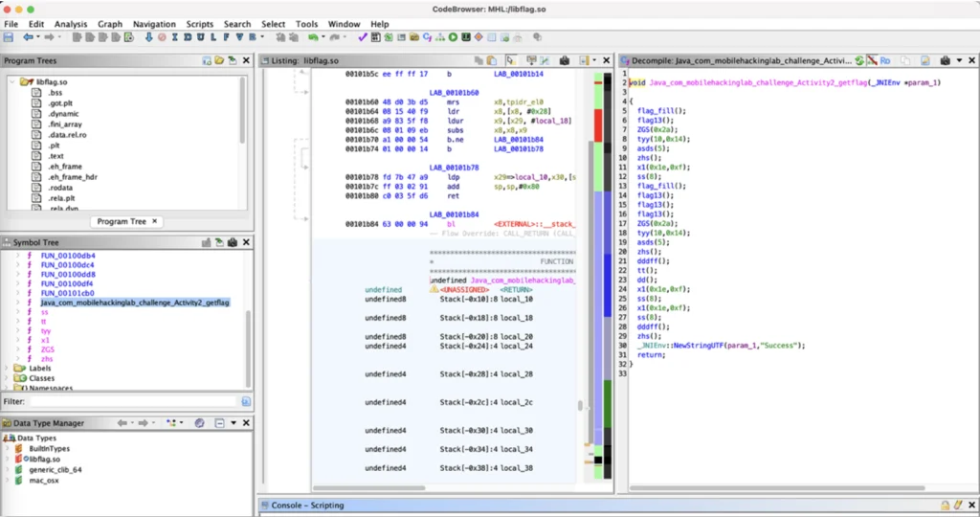Screen dimensions: 980x517
Task: Select generic_clib_64 in Data Type Manager
Action: click(x=55, y=469)
